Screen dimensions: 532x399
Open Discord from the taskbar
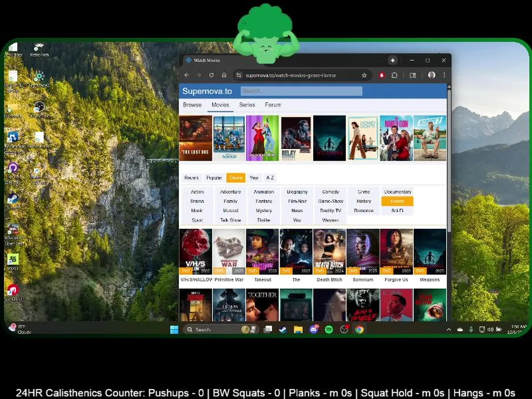[x=314, y=329]
